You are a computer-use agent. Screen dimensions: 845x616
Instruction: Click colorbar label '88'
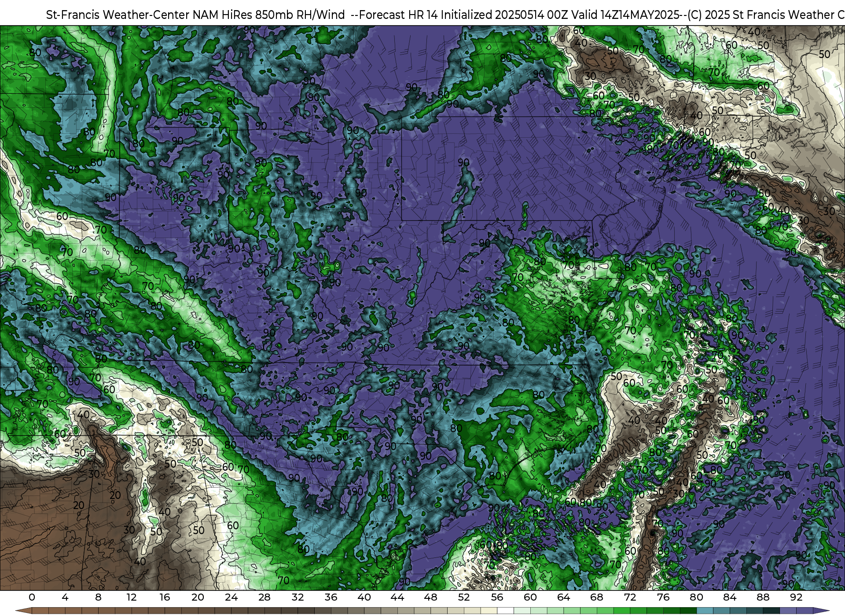(763, 598)
